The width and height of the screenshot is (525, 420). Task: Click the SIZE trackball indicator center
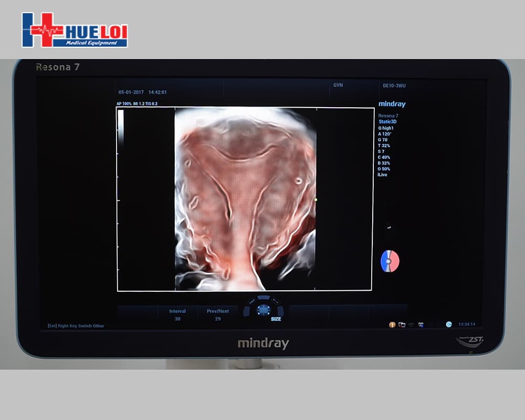[263, 310]
